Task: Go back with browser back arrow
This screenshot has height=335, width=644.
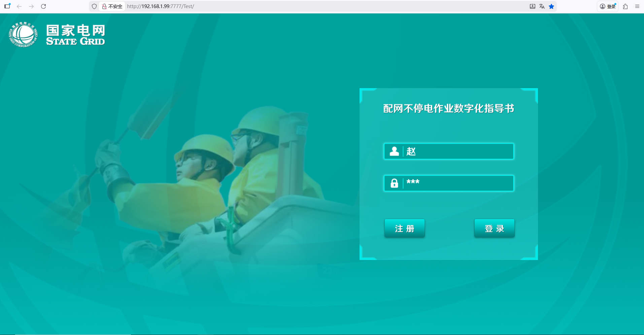Action: tap(19, 6)
